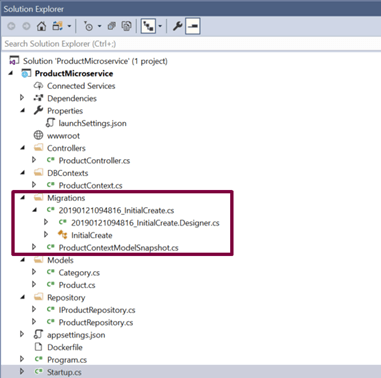The image size is (381, 378).
Task: Click the DBContexts folder icon
Action: [38, 173]
